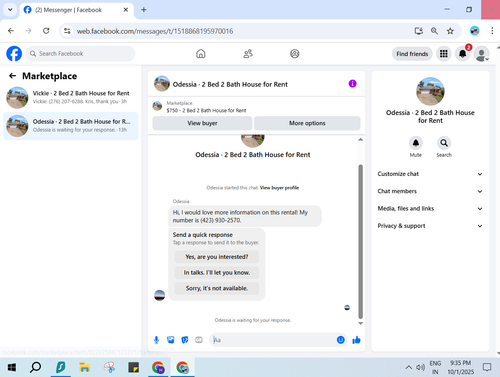Search within the Odessia conversation
Image resolution: width=500 pixels, height=377 pixels.
(x=444, y=143)
